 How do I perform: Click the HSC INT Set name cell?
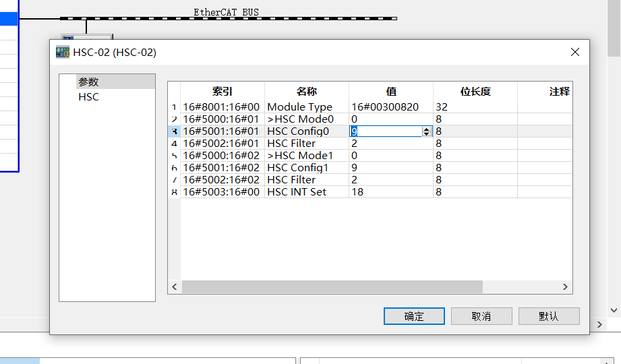click(307, 192)
